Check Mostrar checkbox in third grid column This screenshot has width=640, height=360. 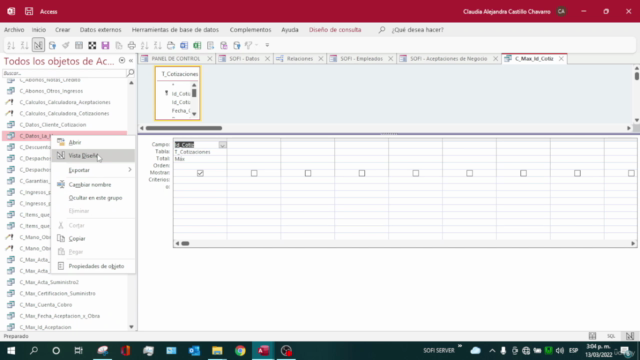pyautogui.click(x=308, y=173)
